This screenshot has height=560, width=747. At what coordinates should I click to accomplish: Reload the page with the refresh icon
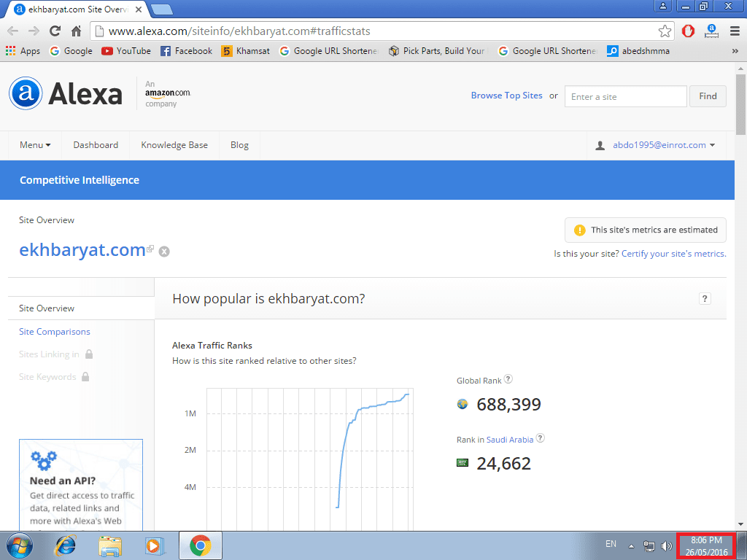pyautogui.click(x=55, y=31)
